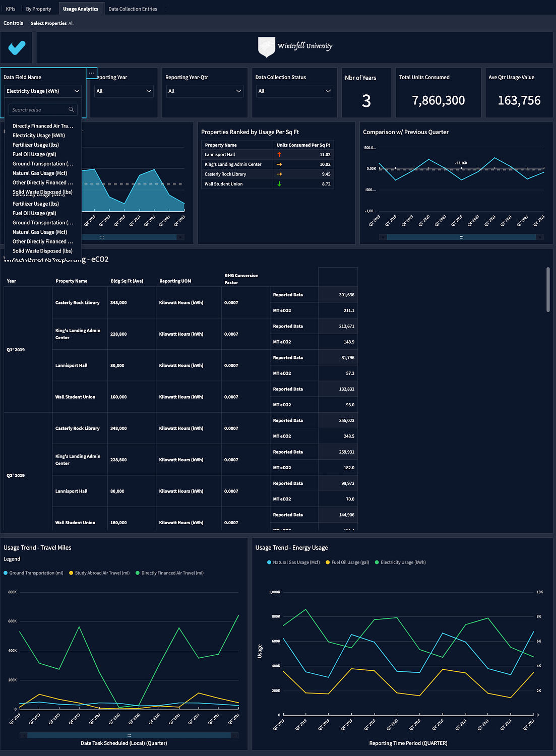Click the blue checkmark logo
This screenshot has height=756, width=556.
pyautogui.click(x=17, y=47)
